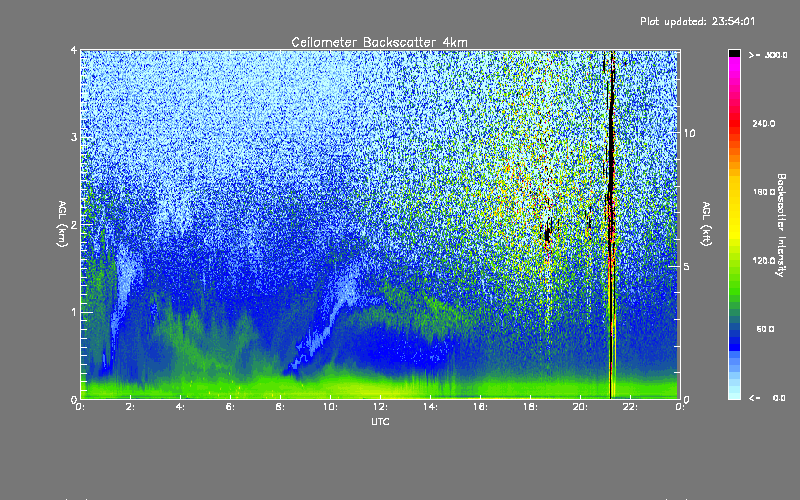Click the 12: tick label on UTC axis
Image resolution: width=800 pixels, height=500 pixels.
[x=380, y=407]
